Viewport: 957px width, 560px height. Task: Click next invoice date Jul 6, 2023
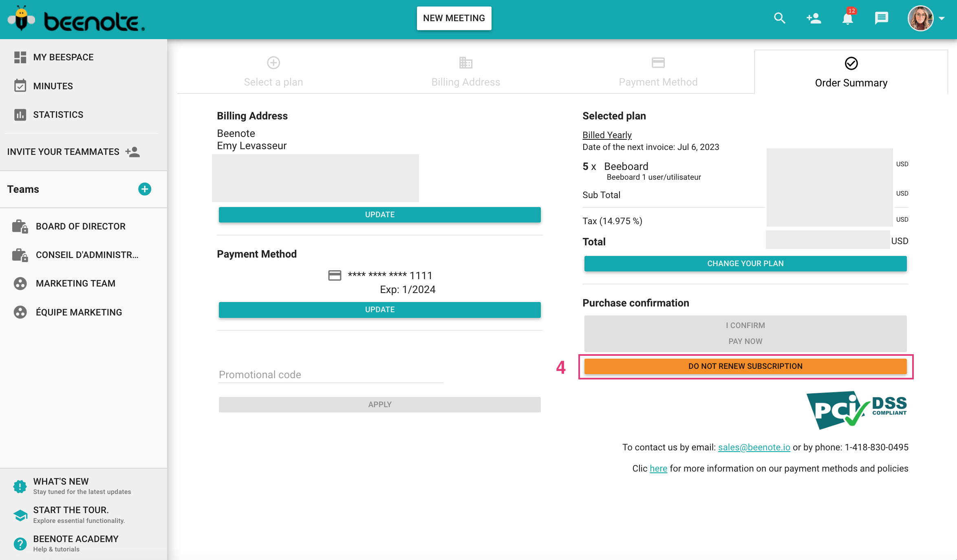(698, 147)
